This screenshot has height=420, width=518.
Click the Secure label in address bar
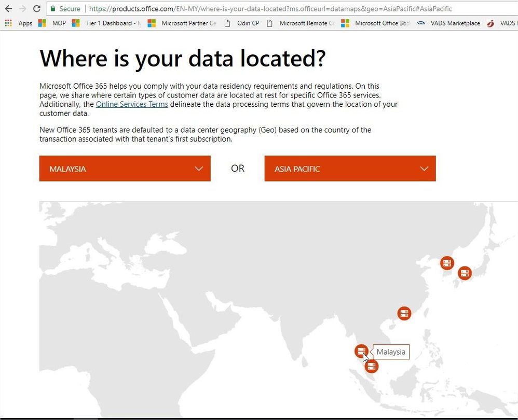(x=70, y=9)
